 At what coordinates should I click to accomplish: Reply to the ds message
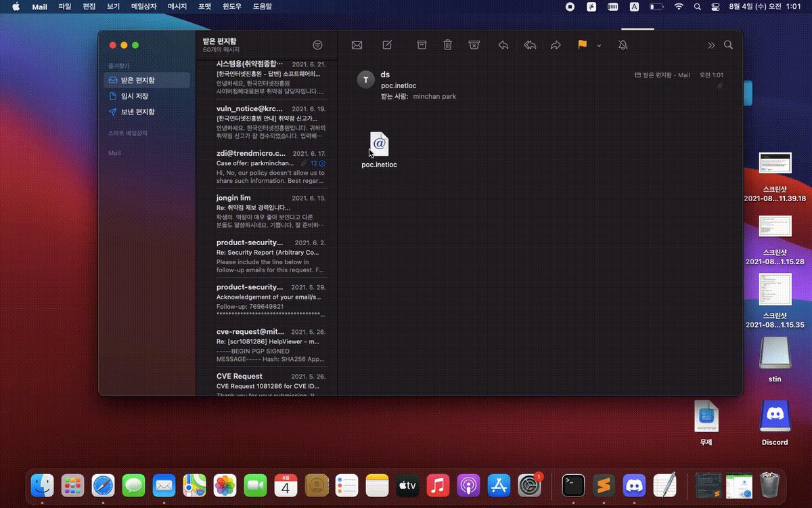point(503,45)
